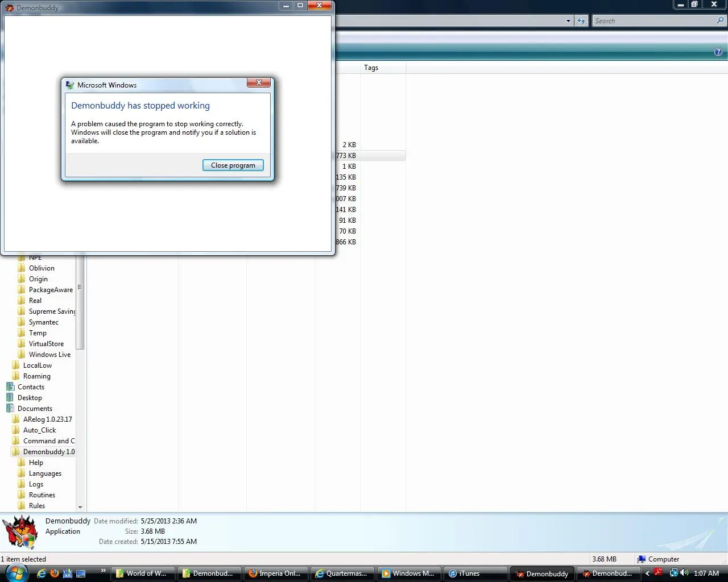Show hidden system tray icons arrow
This screenshot has width=728, height=582.
click(x=647, y=573)
